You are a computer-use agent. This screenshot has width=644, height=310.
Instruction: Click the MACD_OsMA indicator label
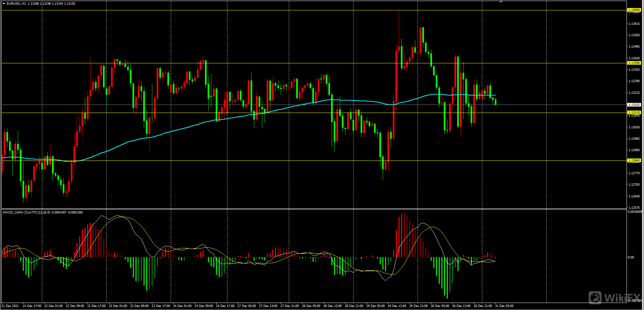coord(43,212)
